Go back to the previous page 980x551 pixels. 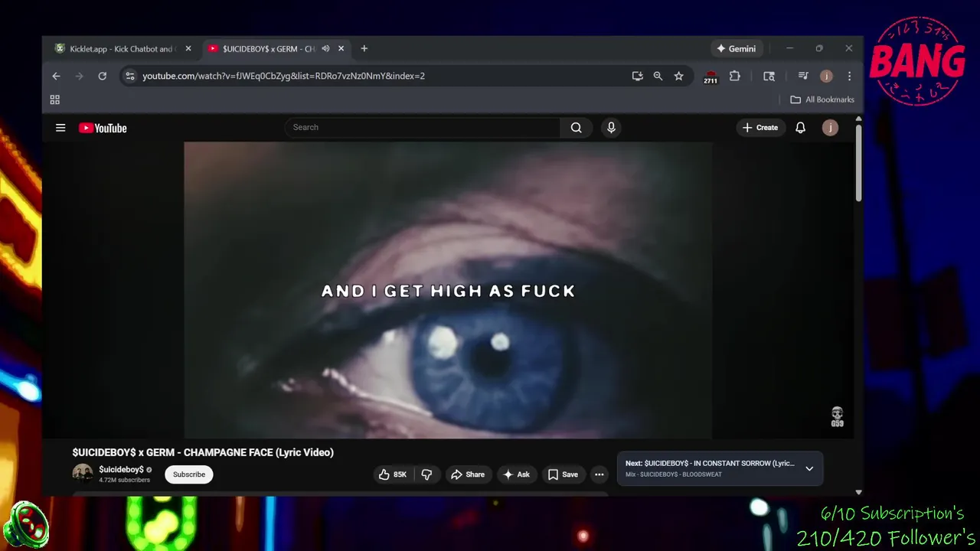tap(56, 76)
